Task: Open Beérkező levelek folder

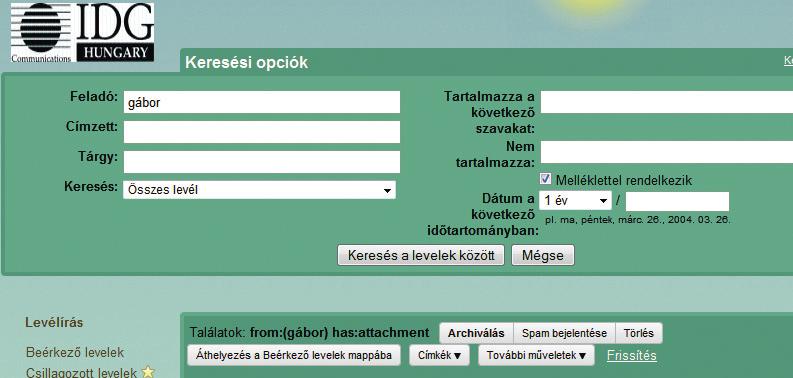Action: click(75, 352)
